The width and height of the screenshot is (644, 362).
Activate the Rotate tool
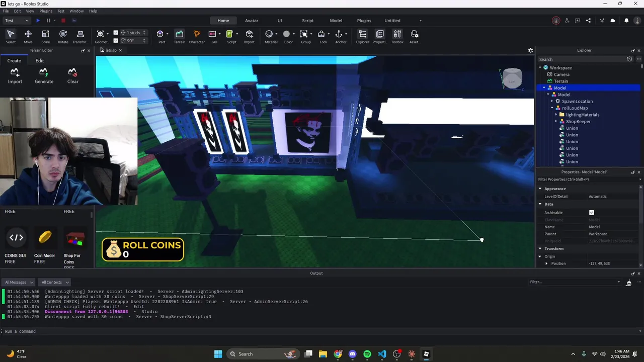63,36
